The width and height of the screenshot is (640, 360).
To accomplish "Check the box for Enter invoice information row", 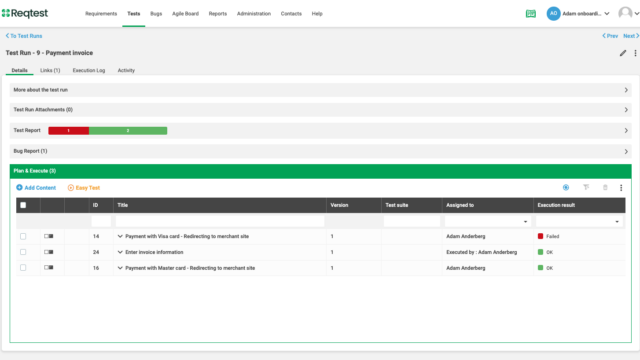I will tap(23, 252).
